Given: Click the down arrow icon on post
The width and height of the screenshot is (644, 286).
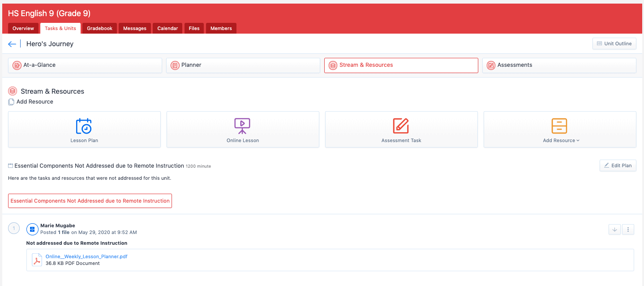Looking at the screenshot, I should (614, 230).
